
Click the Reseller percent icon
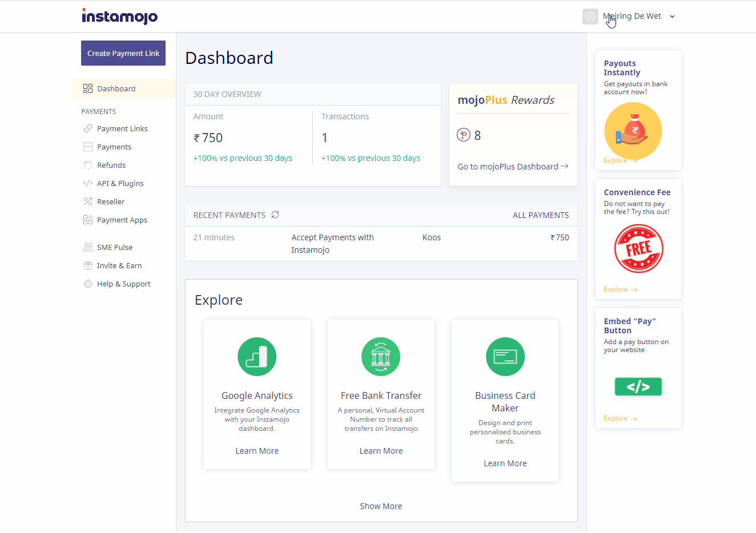88,201
